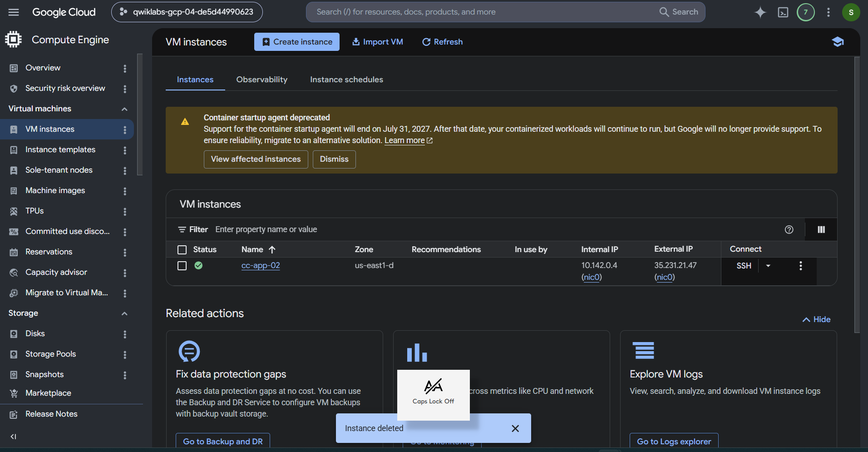
Task: Click Go to Logs explorer
Action: [x=674, y=441]
